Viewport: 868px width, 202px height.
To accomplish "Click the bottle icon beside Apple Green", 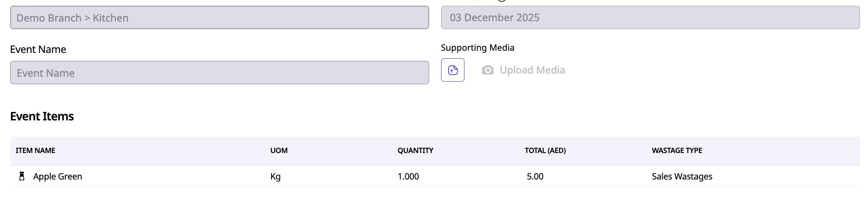I will point(22,176).
